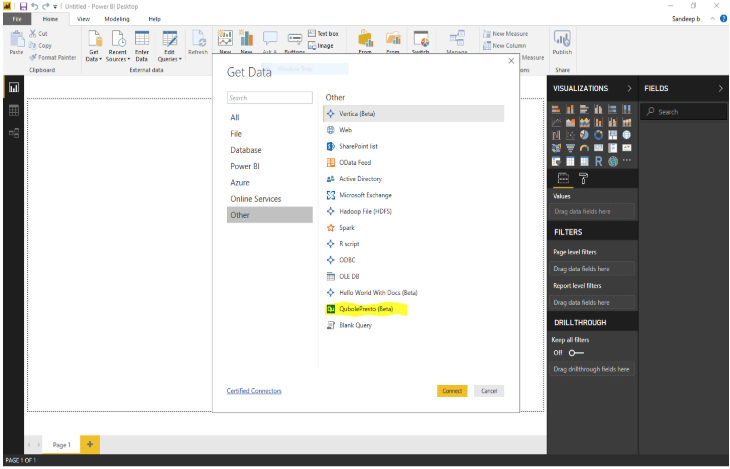Screen dimensions: 730x469
Task: Choose the donut chart visualization
Action: click(598, 135)
